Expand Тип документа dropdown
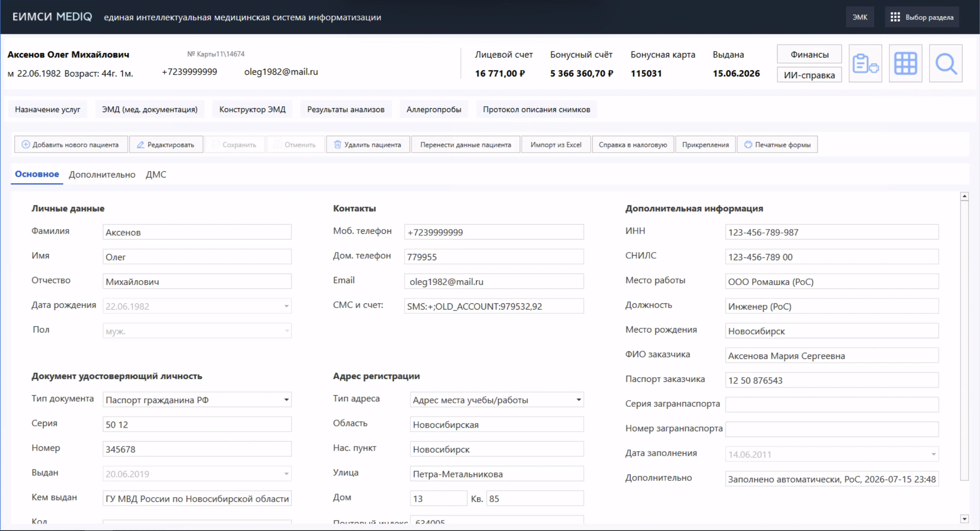This screenshot has height=531, width=980. (x=286, y=400)
